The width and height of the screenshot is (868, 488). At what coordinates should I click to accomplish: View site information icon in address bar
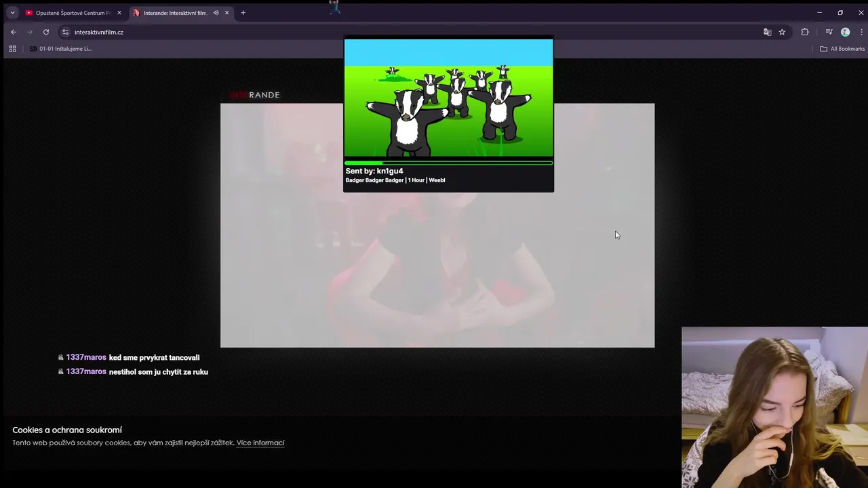click(65, 32)
